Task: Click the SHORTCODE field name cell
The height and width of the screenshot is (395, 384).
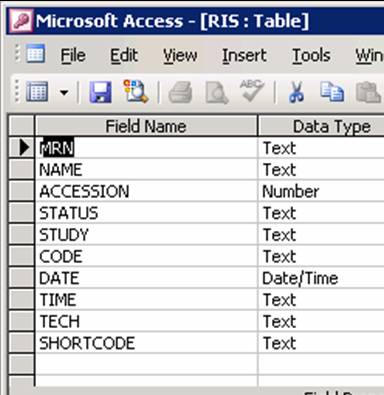Action: click(146, 343)
